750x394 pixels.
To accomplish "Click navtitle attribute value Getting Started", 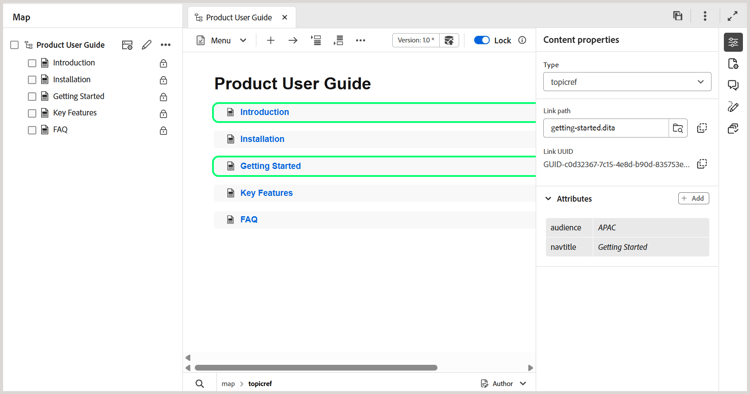I will pos(622,247).
